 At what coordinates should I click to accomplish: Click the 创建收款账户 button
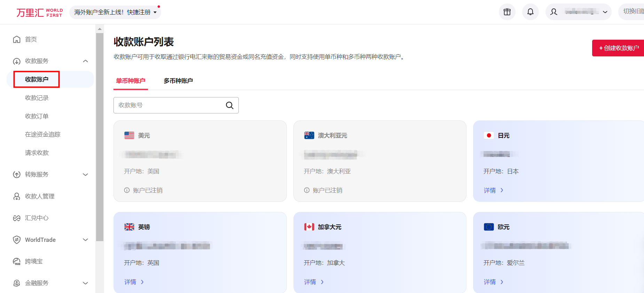point(619,48)
